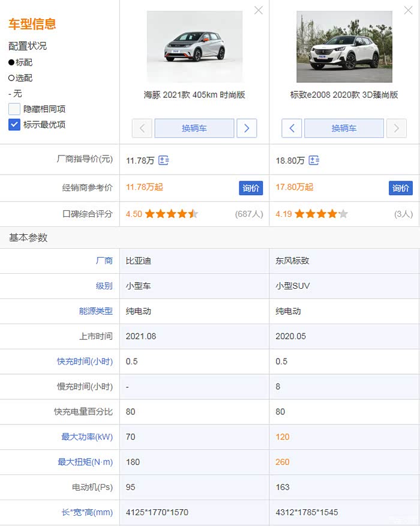This screenshot has width=420, height=526.
Task: Uncheck the 标示最优项 checkbox
Action: click(x=14, y=125)
